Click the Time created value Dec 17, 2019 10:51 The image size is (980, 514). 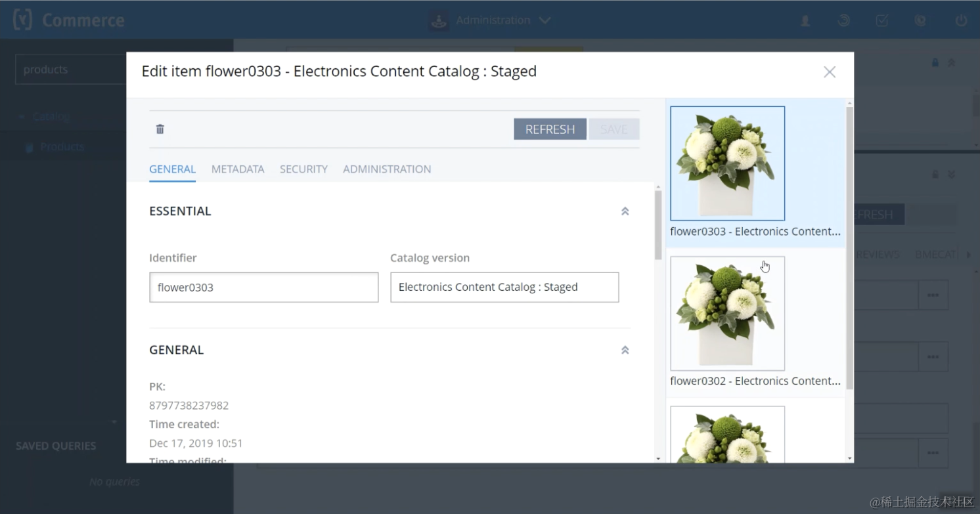coord(196,443)
